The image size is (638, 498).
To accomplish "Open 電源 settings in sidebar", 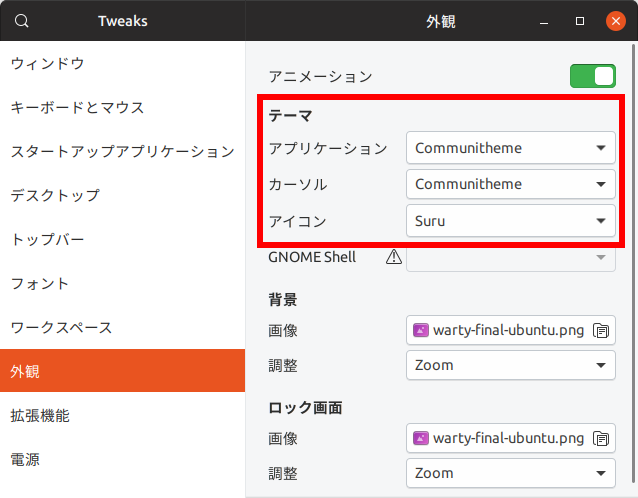I will point(122,459).
